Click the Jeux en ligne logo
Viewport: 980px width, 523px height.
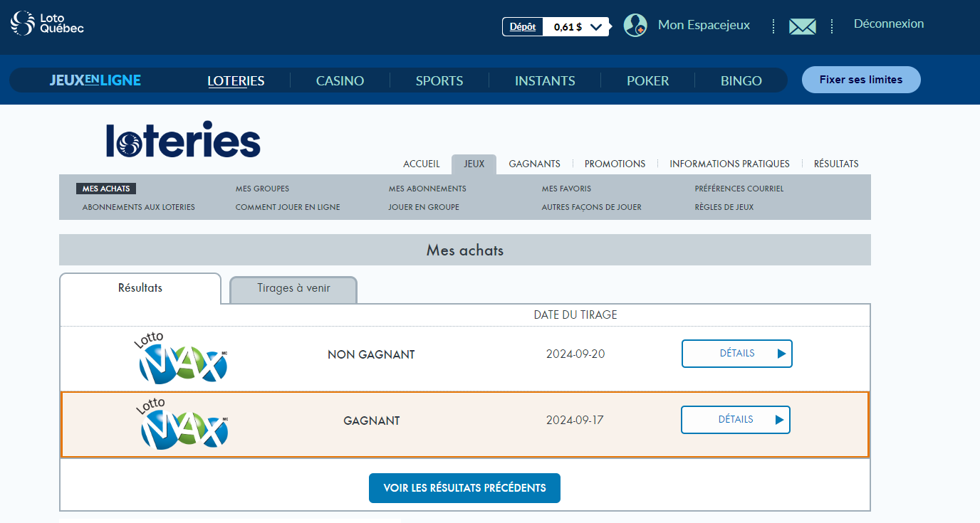pyautogui.click(x=95, y=80)
